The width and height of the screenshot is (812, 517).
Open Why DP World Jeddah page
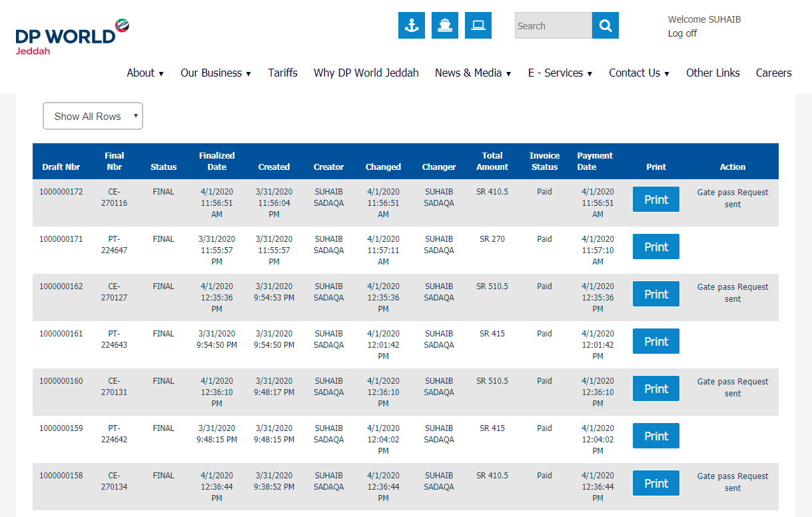coord(366,73)
